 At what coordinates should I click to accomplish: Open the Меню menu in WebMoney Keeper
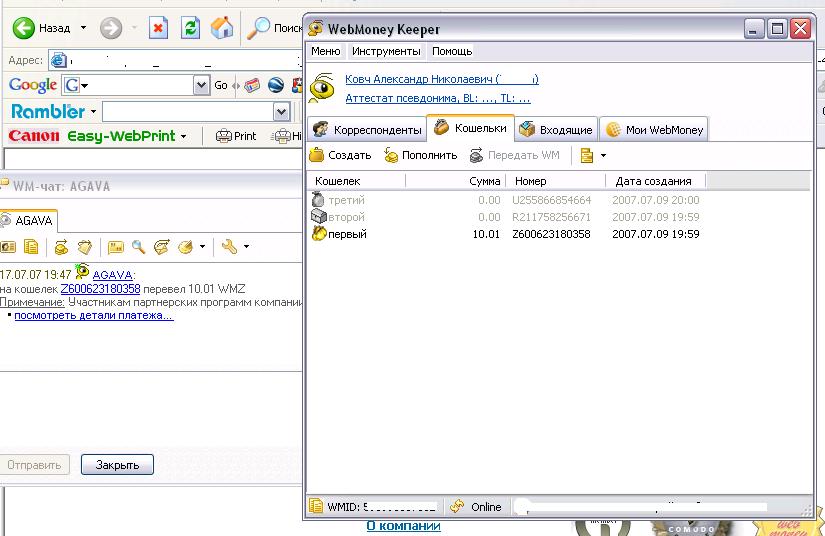[326, 51]
